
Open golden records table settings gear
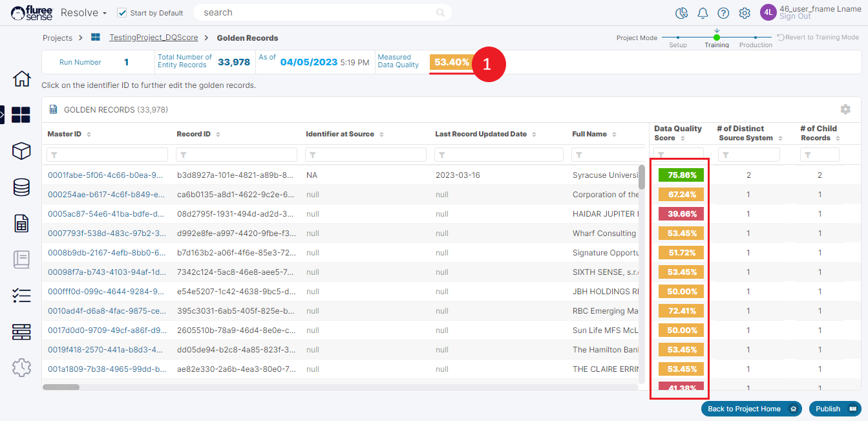click(x=845, y=109)
